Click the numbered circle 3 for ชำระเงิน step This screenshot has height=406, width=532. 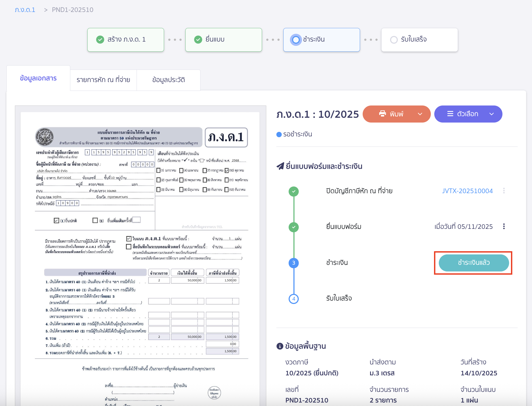[294, 263]
